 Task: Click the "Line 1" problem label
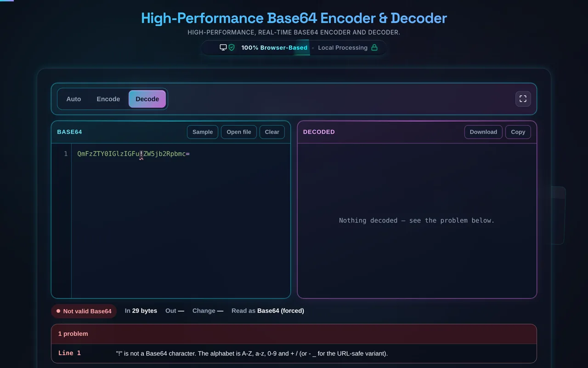(69, 353)
